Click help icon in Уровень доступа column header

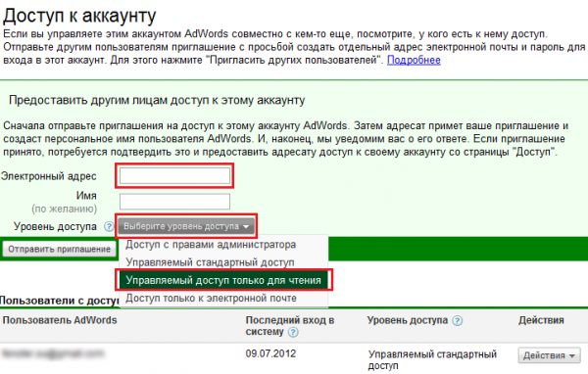[457, 321]
